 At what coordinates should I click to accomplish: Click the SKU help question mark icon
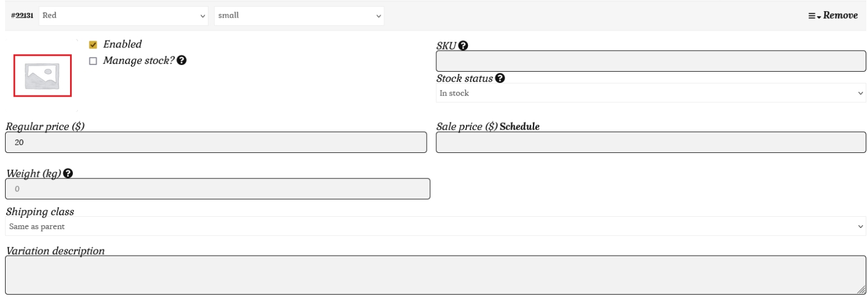coord(463,46)
